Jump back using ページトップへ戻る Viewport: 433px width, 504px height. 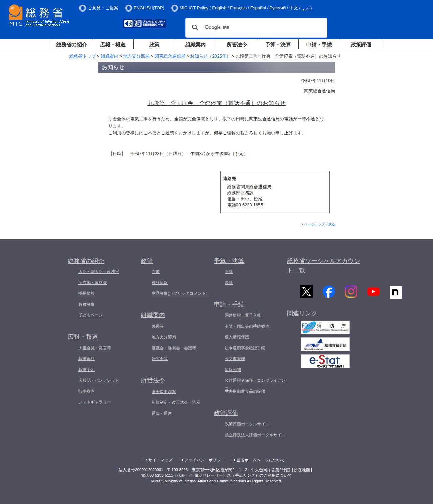coord(319,224)
